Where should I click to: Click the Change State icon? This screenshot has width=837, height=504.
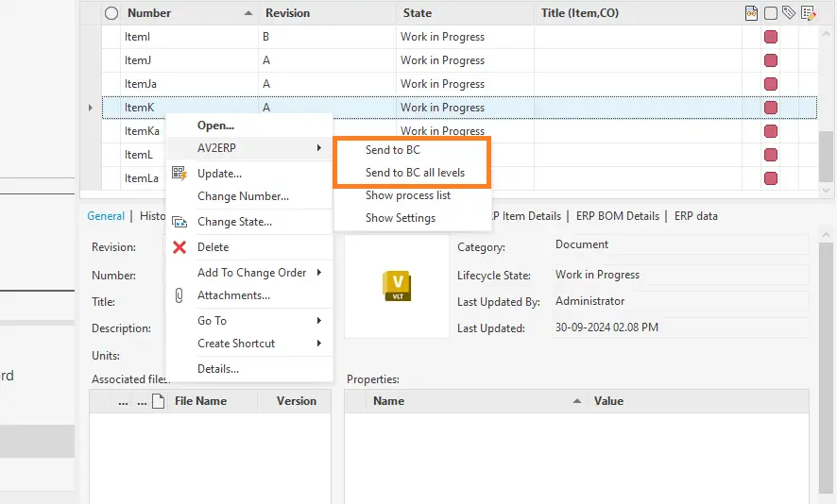click(x=179, y=222)
